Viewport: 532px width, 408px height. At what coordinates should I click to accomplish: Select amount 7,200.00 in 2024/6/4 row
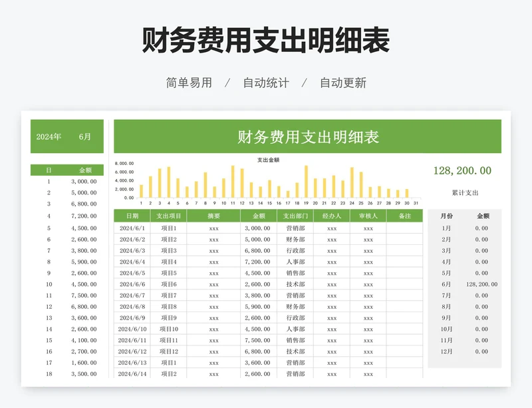257,262
